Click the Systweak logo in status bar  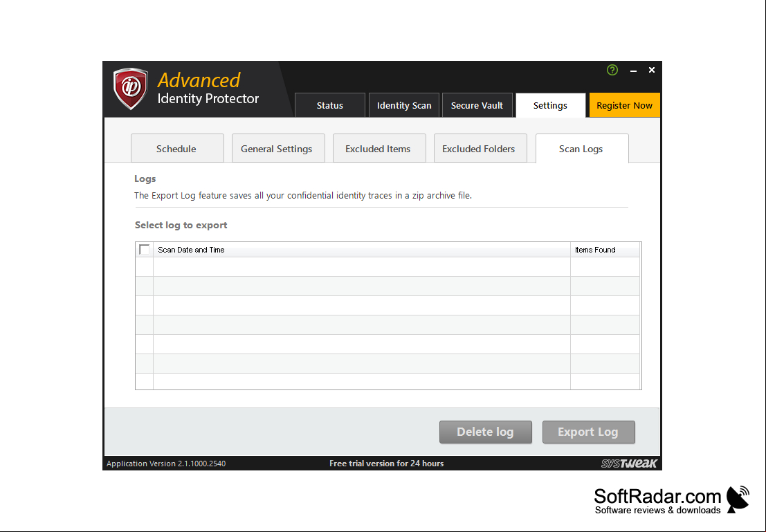(x=629, y=463)
